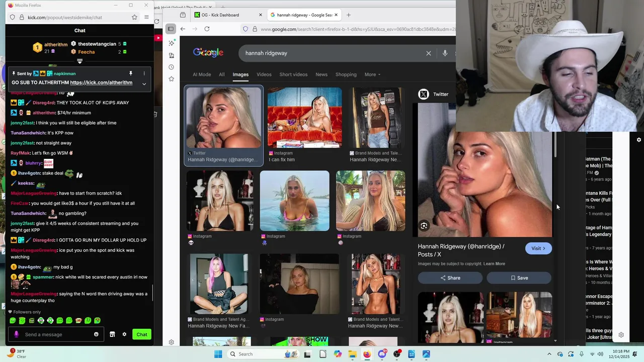Bookmark the kick.com chat popout page
Screen dimensions: 644x362
(134, 17)
